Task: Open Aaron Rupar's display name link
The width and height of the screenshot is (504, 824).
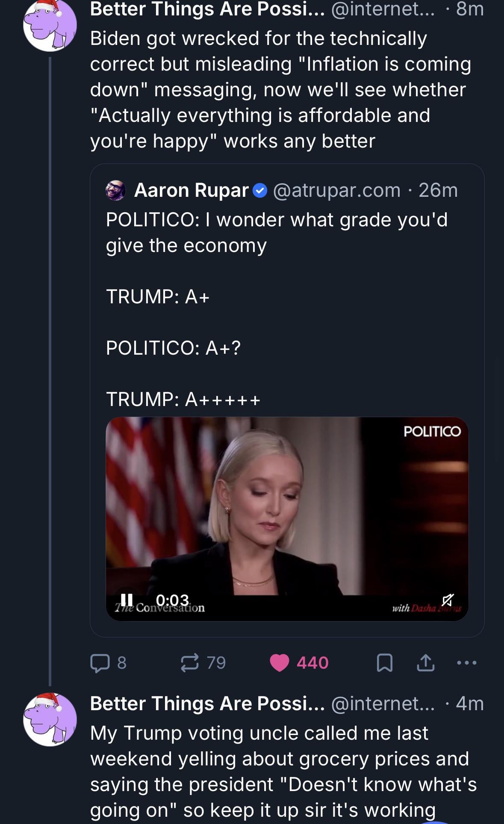Action: (x=191, y=190)
